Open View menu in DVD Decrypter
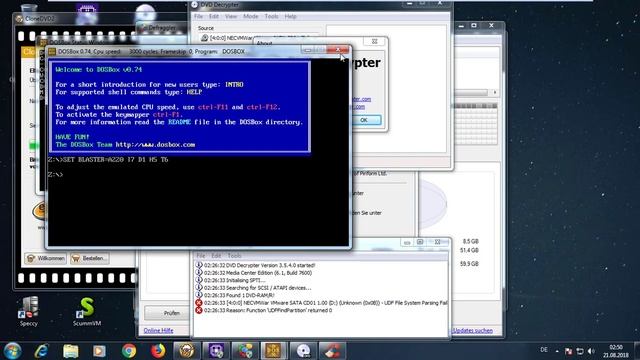 click(231, 16)
